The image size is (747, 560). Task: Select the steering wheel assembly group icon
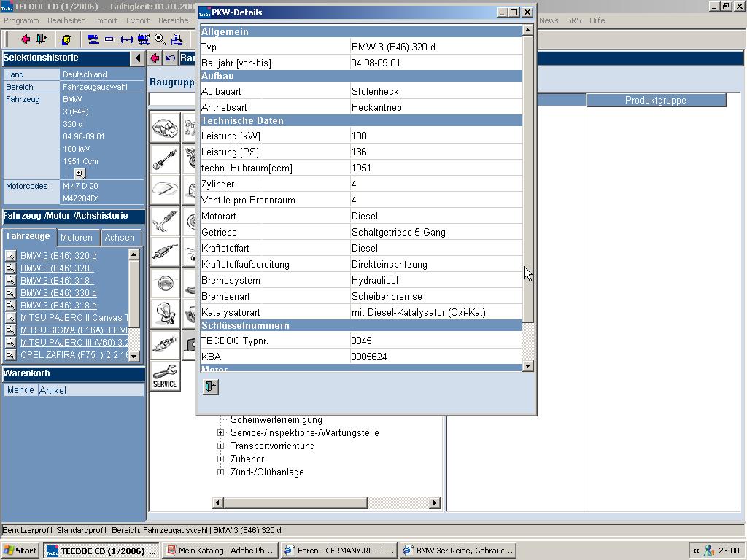165,283
